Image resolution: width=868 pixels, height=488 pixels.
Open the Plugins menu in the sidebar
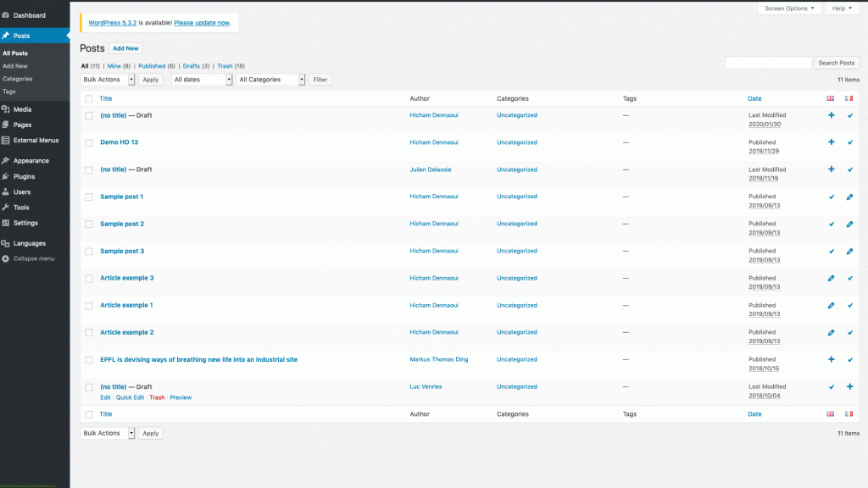[x=24, y=176]
